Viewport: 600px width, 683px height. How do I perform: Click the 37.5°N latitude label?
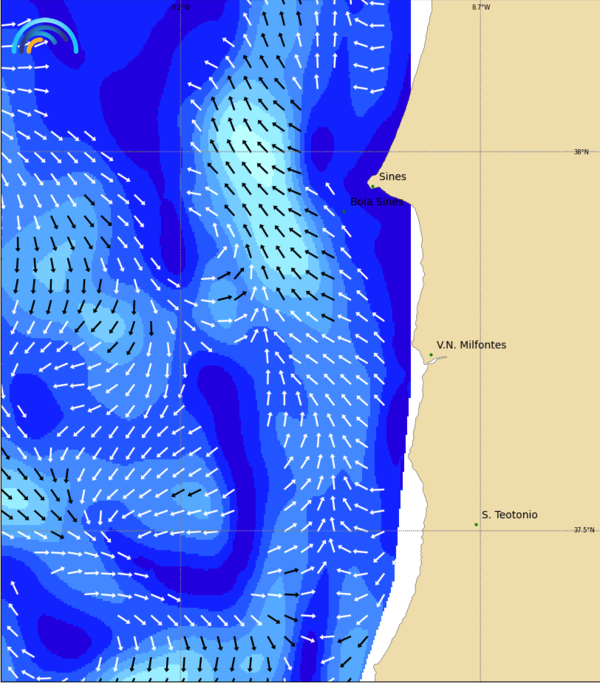583,530
